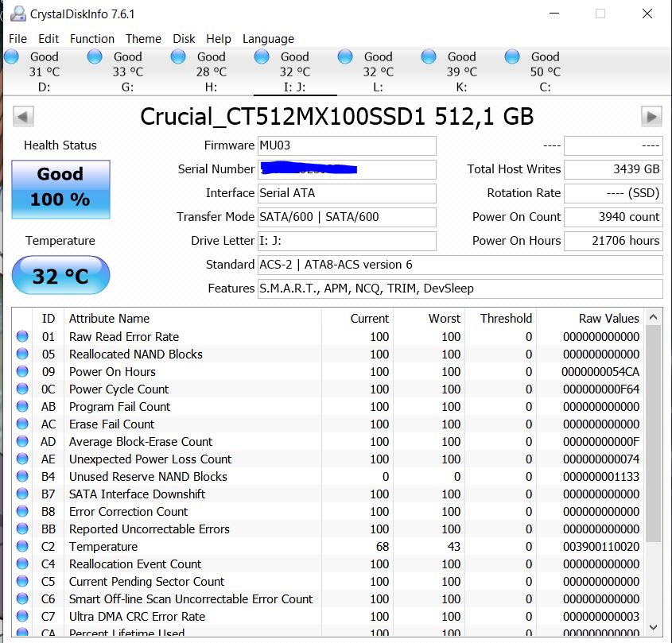Image resolution: width=672 pixels, height=643 pixels.
Task: Select disk C: status orb
Action: coord(512,56)
